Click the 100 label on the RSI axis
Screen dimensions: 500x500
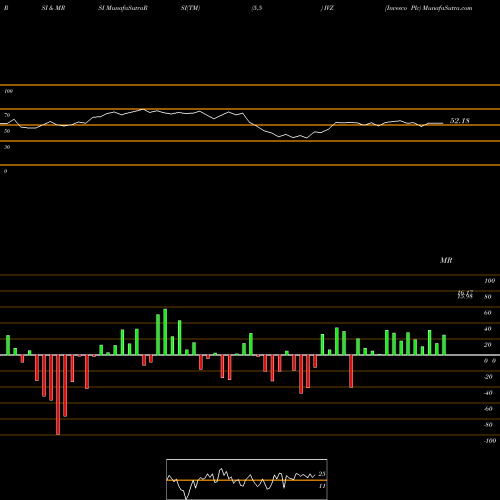(8, 91)
